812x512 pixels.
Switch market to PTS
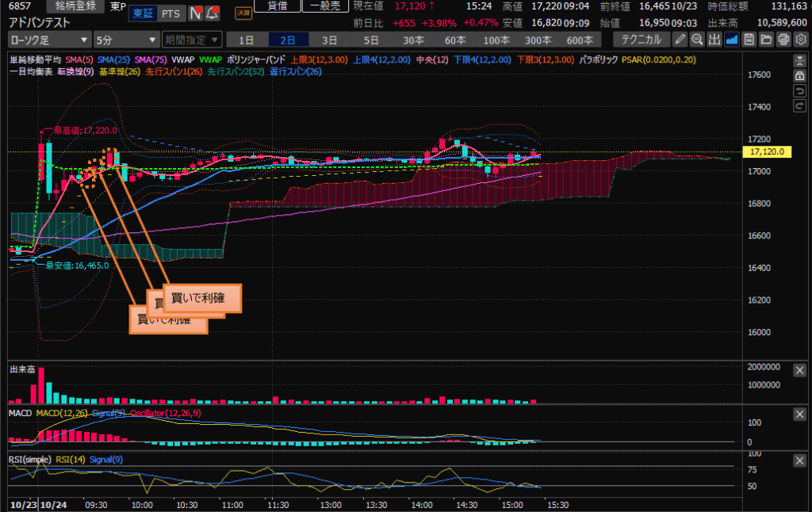(x=170, y=13)
